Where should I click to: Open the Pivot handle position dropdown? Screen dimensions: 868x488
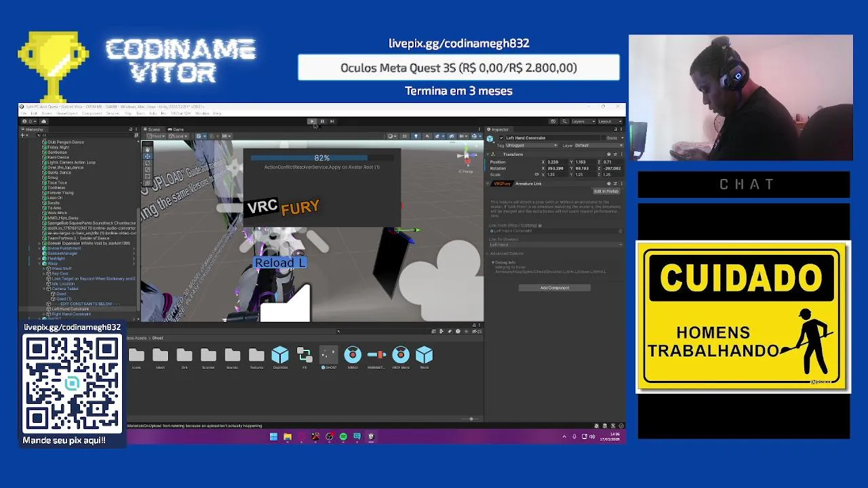click(x=156, y=136)
